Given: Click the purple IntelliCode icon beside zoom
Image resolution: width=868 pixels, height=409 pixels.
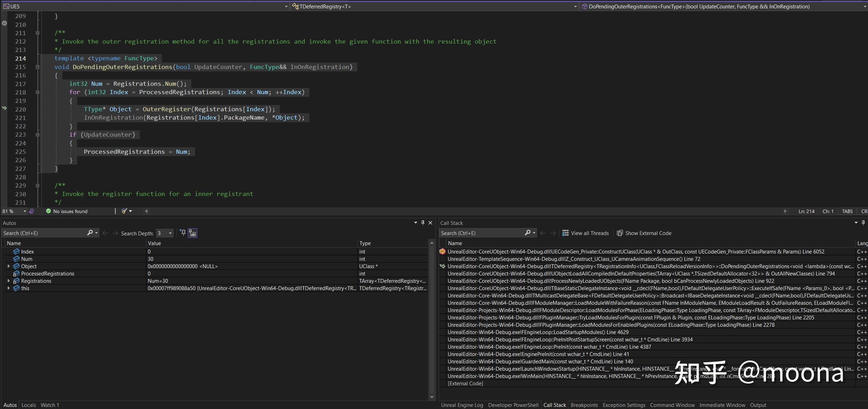Looking at the screenshot, I should (32, 211).
